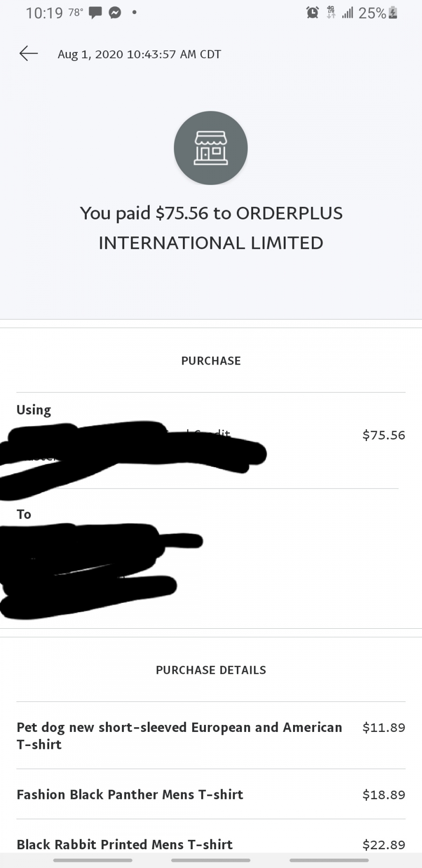Tap the battery charging icon
The image size is (422, 868).
pos(393,13)
